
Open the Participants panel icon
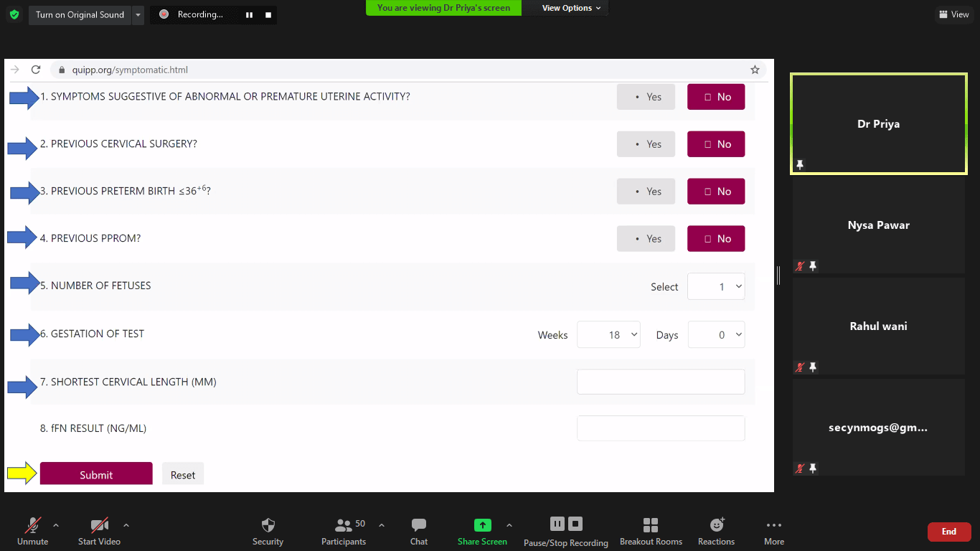[x=344, y=525]
